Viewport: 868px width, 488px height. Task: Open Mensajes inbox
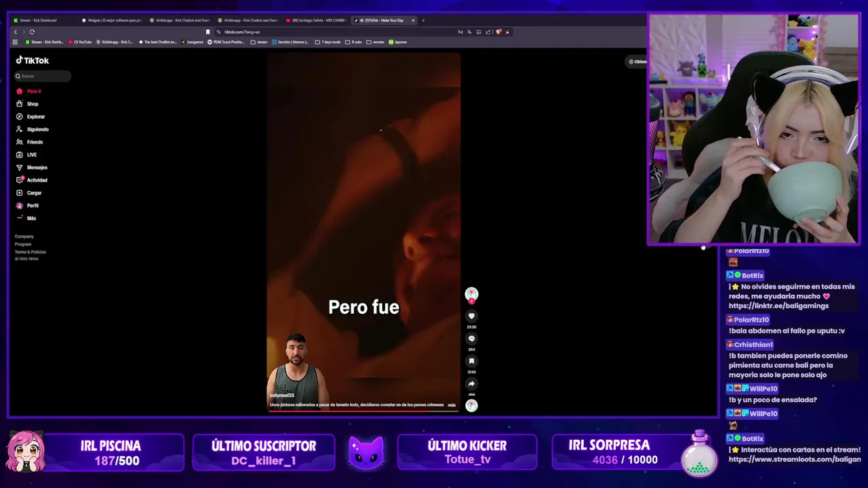point(32,167)
